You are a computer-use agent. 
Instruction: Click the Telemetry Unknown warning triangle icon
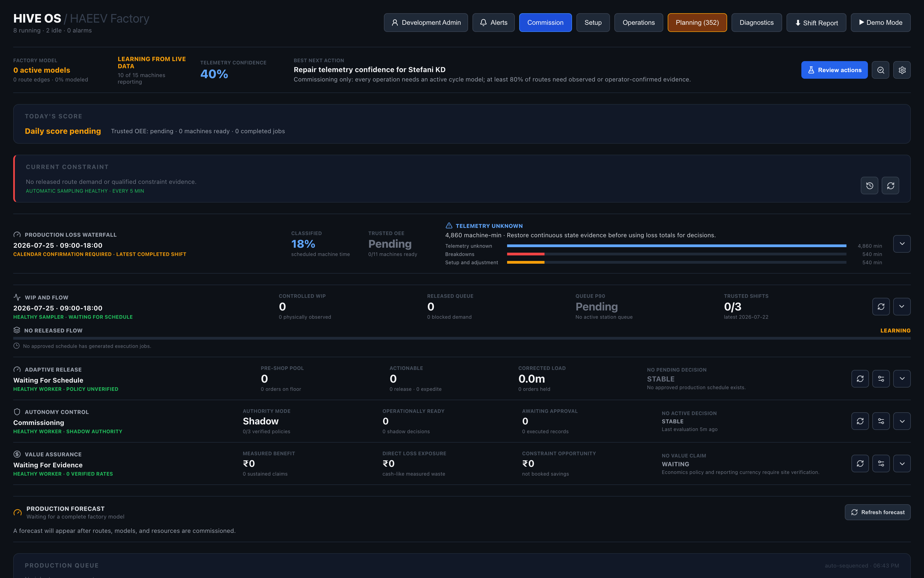pyautogui.click(x=449, y=225)
